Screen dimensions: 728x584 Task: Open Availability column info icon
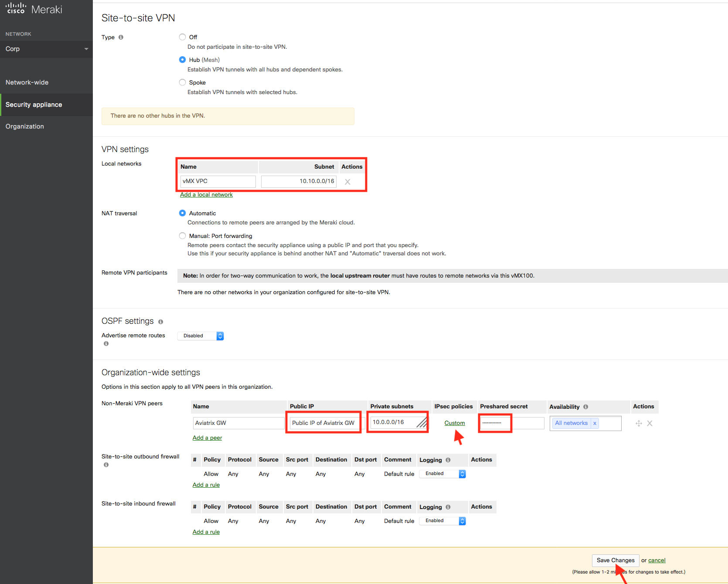pyautogui.click(x=585, y=407)
